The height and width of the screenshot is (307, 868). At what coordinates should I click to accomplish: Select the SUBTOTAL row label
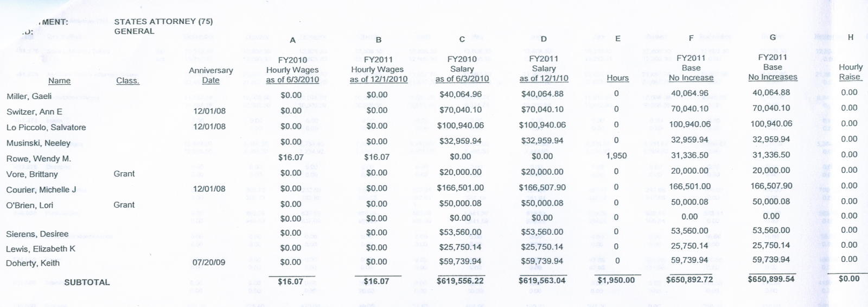(87, 282)
